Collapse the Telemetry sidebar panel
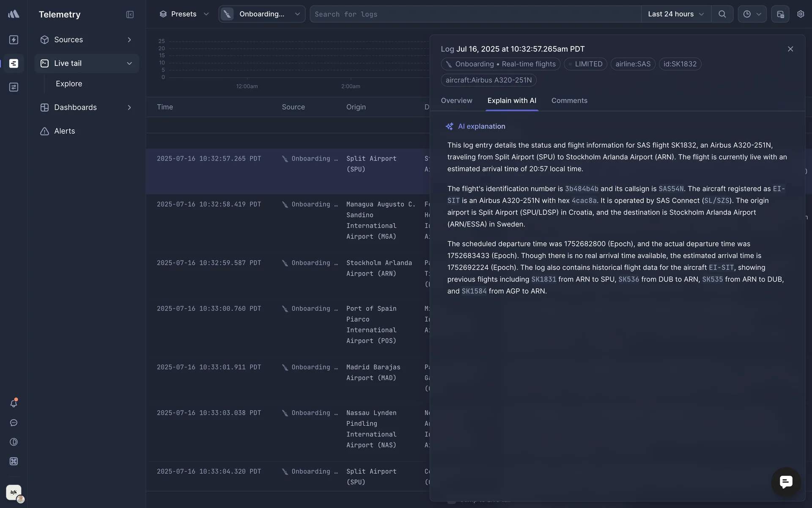The image size is (812, 508). click(130, 14)
